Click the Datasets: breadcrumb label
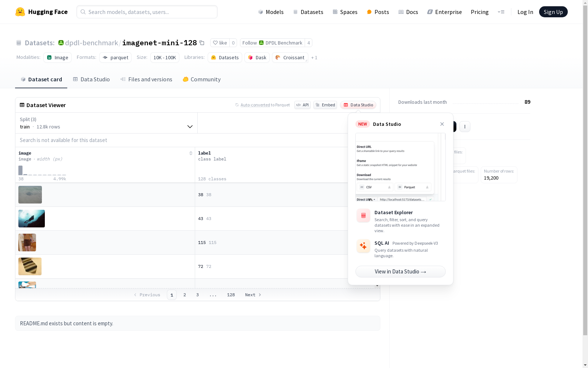 click(x=40, y=43)
